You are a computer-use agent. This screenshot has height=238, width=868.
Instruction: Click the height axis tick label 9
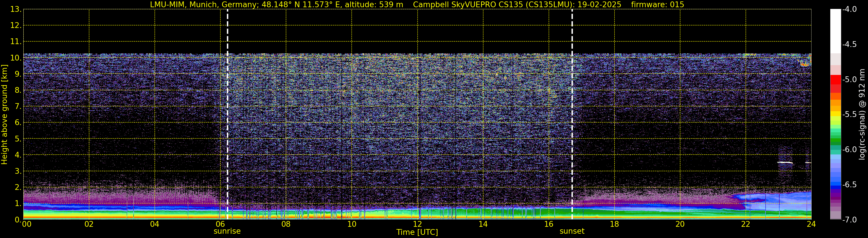[18, 74]
